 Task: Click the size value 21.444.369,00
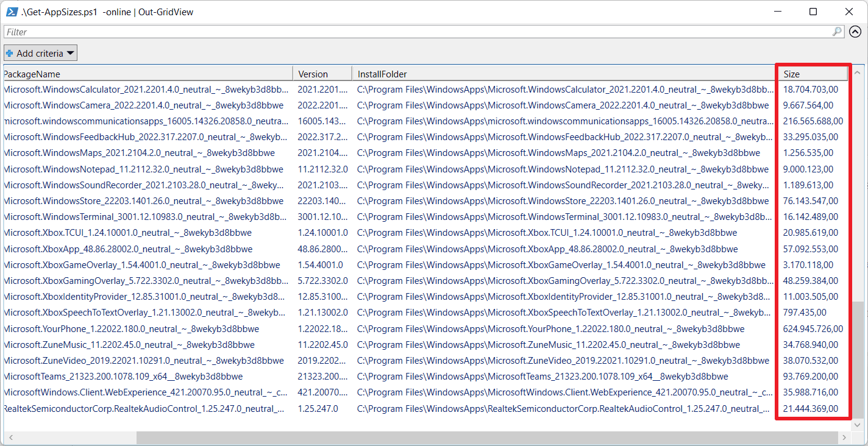point(810,408)
